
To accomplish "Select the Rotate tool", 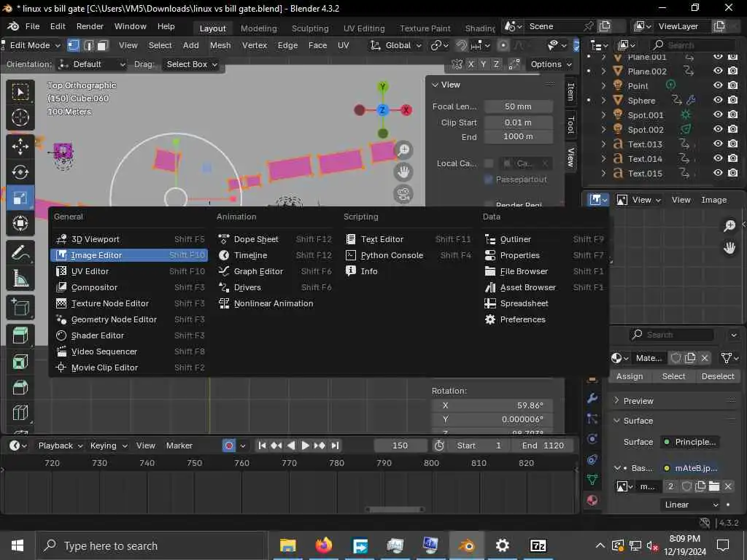I will [20, 172].
